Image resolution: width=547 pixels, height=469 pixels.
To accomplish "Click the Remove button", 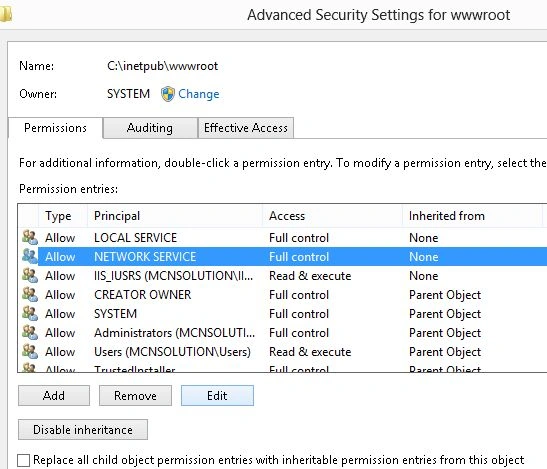I will 135,395.
